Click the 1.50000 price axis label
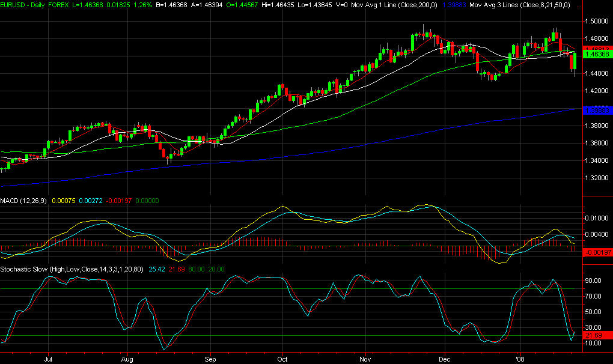Viewport: 613px width, 364px height. click(597, 21)
